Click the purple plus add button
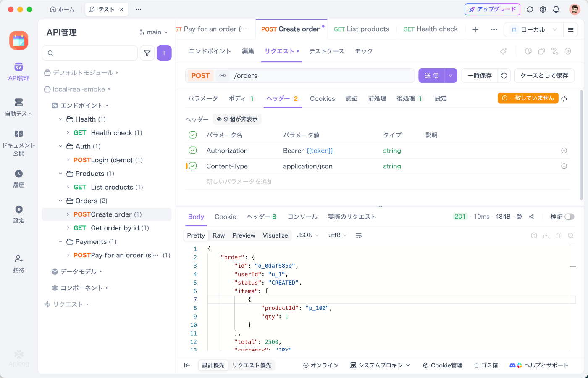Image resolution: width=588 pixels, height=378 pixels. pyautogui.click(x=164, y=53)
